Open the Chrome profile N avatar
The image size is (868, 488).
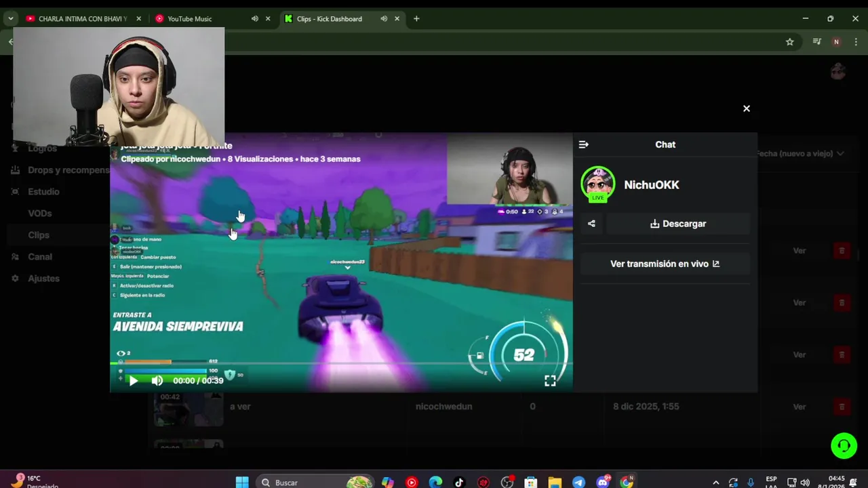[836, 42]
